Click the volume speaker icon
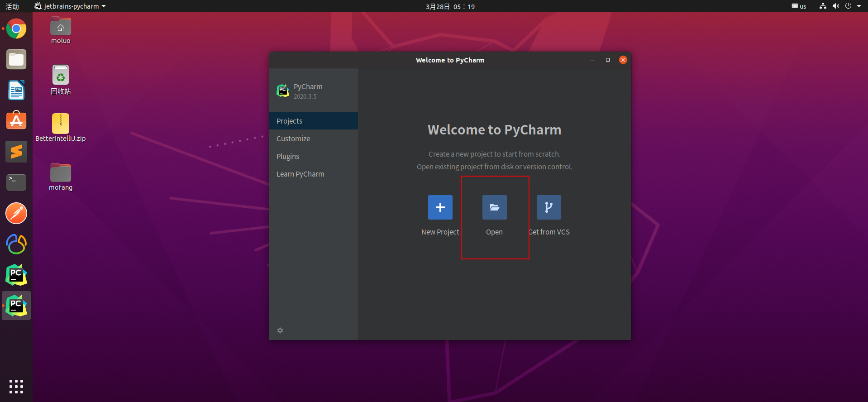 point(835,6)
